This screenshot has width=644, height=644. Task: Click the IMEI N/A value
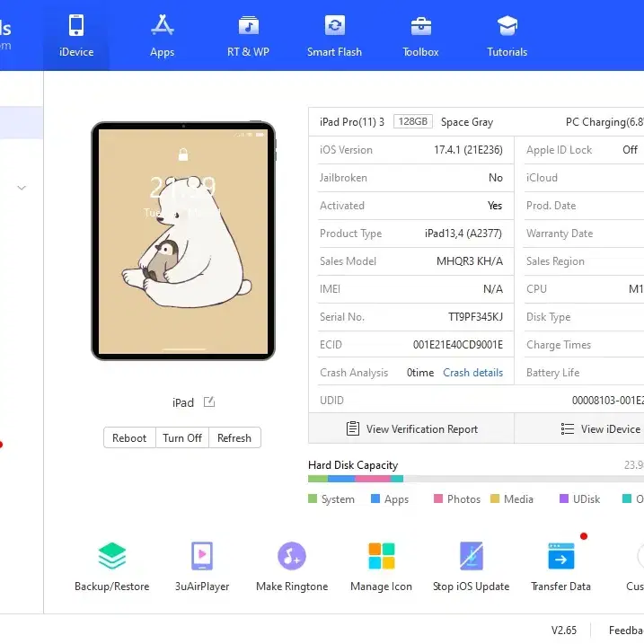(x=493, y=289)
